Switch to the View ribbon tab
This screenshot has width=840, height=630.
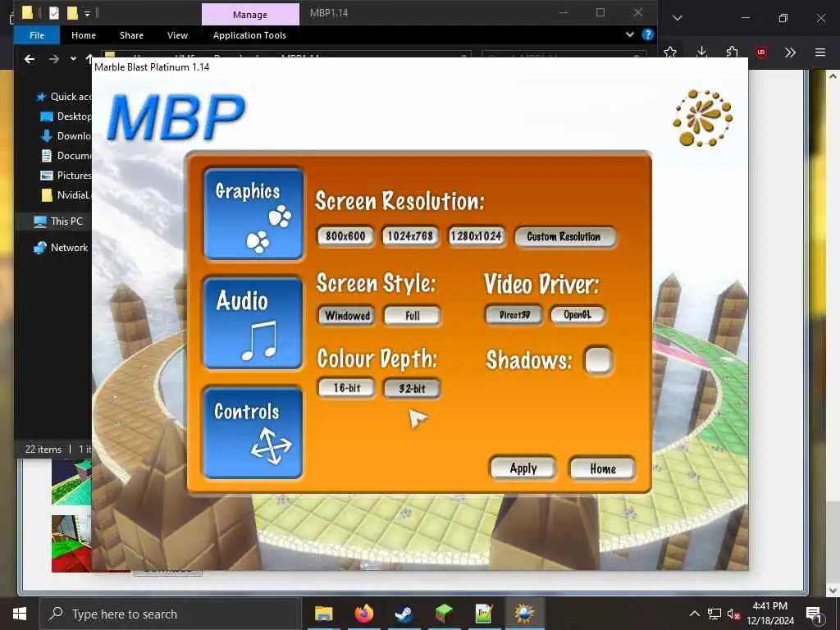coord(177,35)
